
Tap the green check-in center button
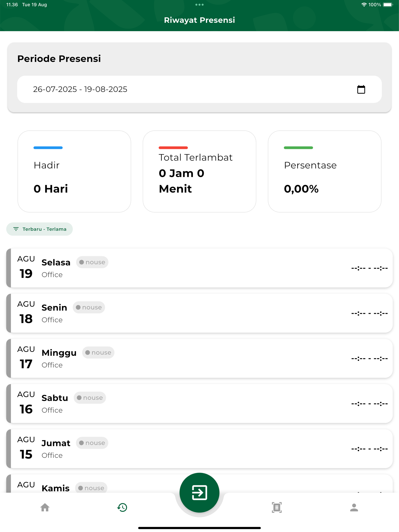[x=199, y=492]
